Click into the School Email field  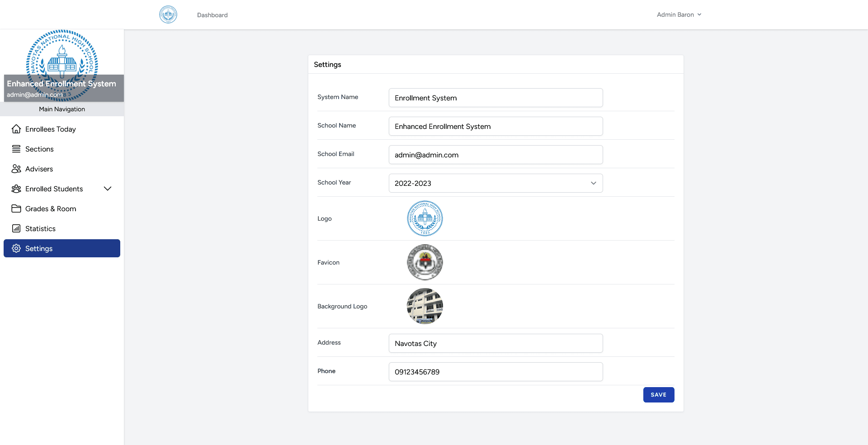[495, 155]
